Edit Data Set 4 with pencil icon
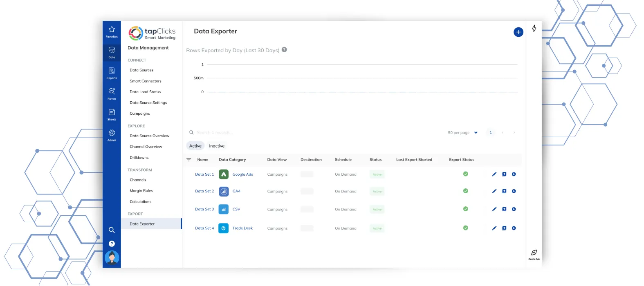644x286 pixels. tap(494, 228)
